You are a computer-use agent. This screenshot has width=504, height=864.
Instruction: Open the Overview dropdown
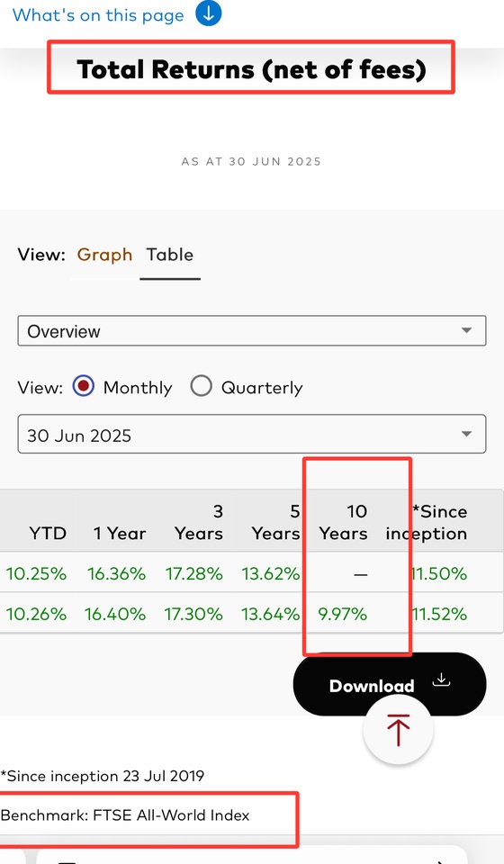pyautogui.click(x=252, y=330)
